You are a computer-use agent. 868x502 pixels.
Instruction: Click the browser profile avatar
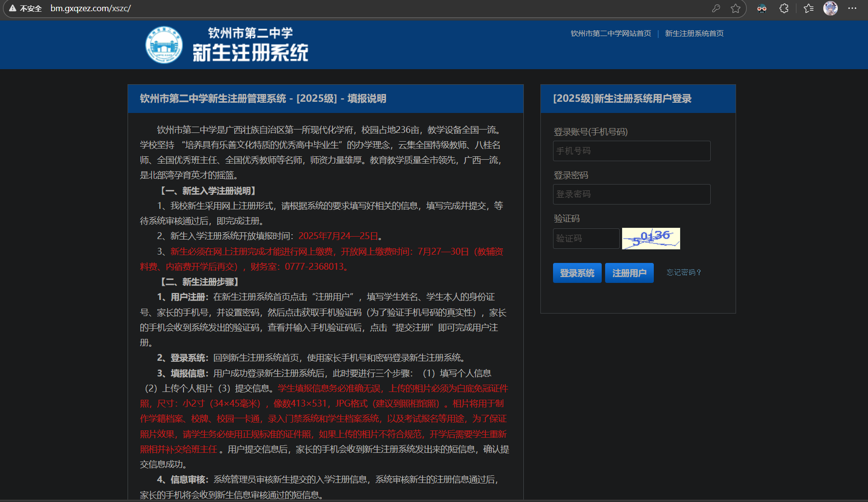pos(830,8)
